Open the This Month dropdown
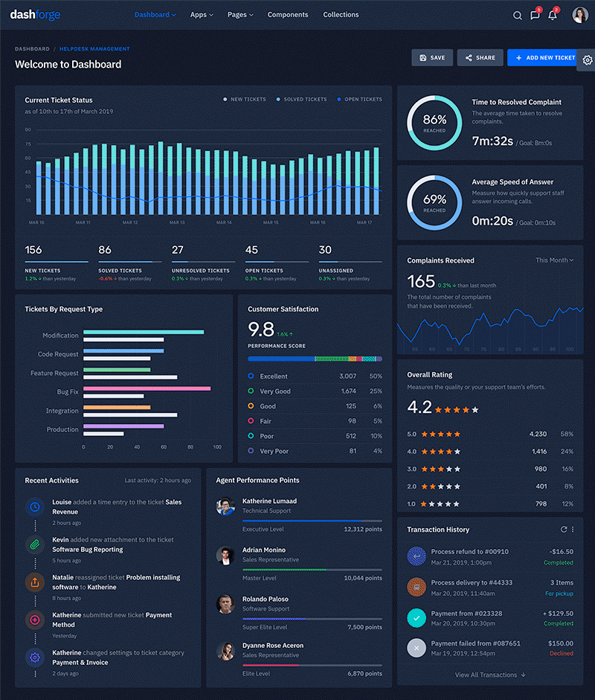 (x=555, y=260)
